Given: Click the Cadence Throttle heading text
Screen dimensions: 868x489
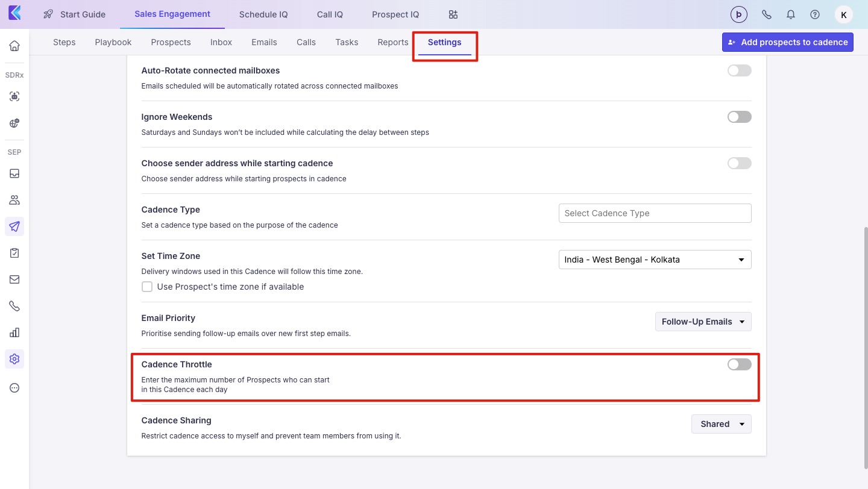Looking at the screenshot, I should pyautogui.click(x=177, y=364).
